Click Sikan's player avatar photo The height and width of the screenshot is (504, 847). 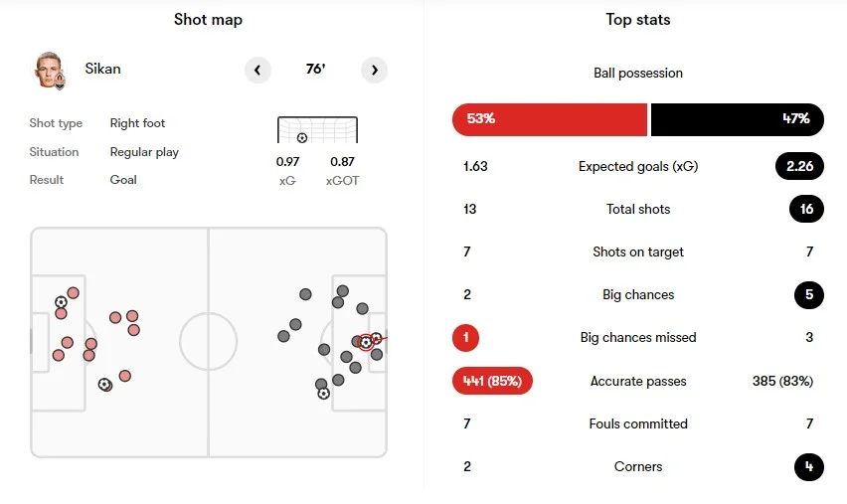[47, 70]
